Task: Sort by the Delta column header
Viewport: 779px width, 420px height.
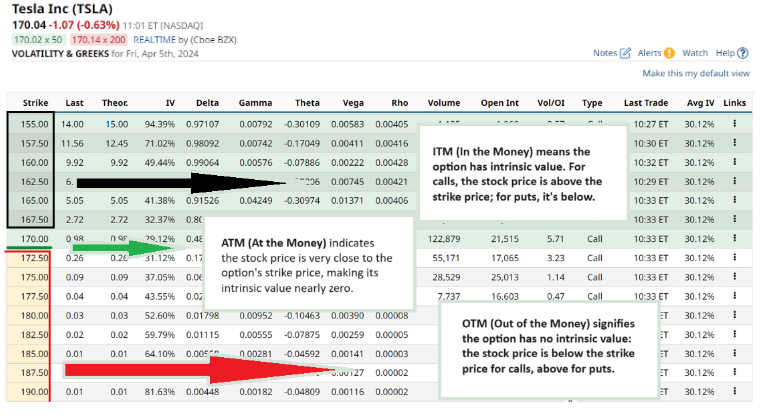Action: [x=207, y=103]
